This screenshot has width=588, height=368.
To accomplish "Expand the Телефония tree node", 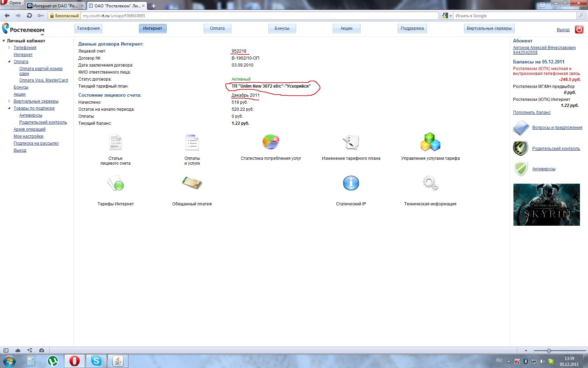I will 9,47.
